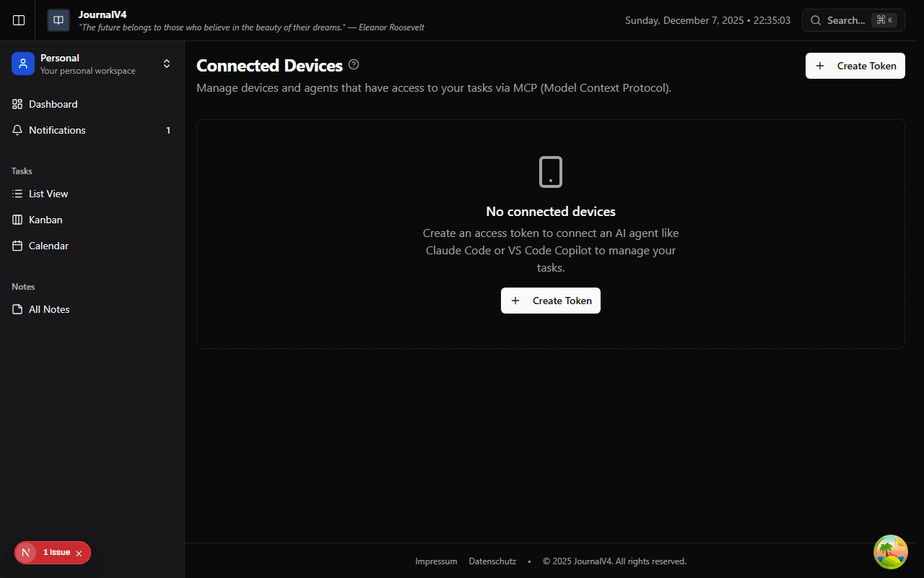Switch to the Kanban board
Image resolution: width=924 pixels, height=578 pixels.
(43, 220)
